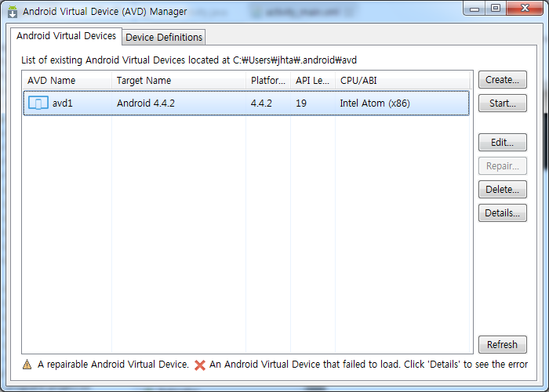Switch to the Device Definitions tab

(x=164, y=37)
